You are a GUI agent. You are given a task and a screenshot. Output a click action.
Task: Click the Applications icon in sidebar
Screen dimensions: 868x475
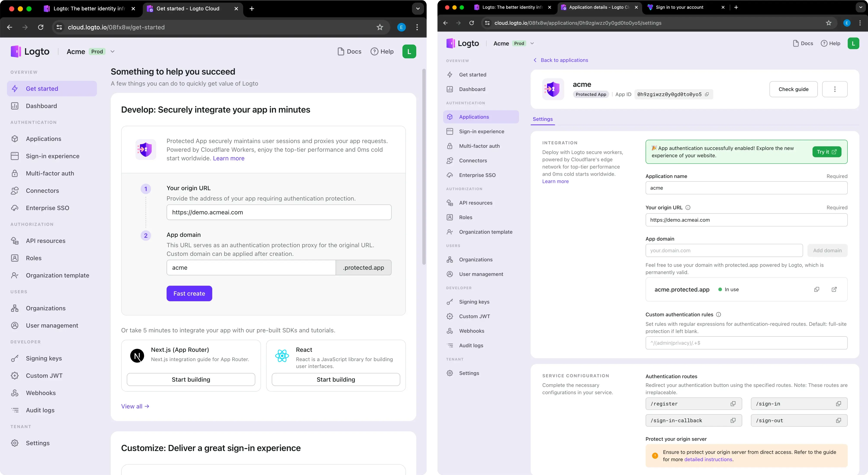(16, 139)
